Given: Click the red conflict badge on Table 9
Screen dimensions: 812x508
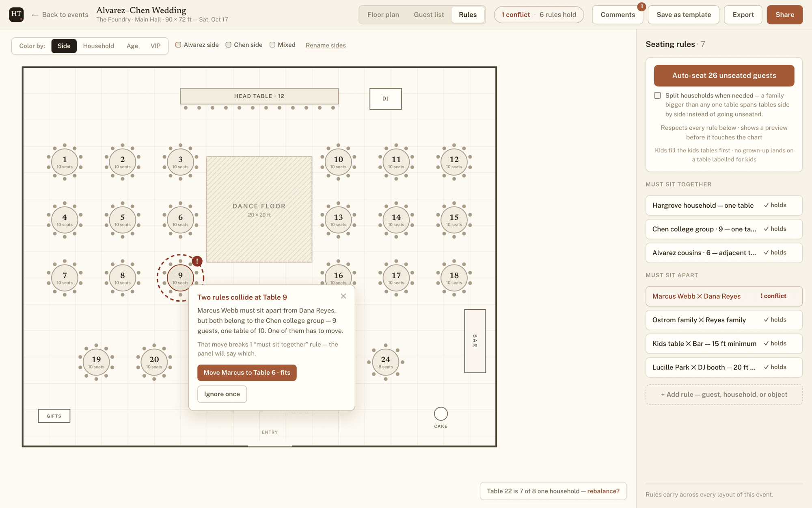Looking at the screenshot, I should [197, 261].
